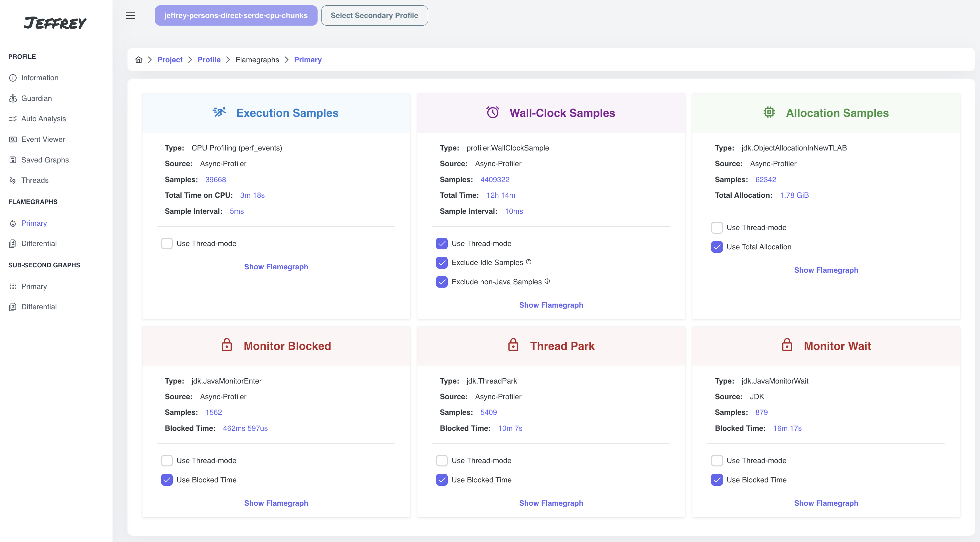This screenshot has width=980, height=542.
Task: Click the Monitor Blocked lock icon
Action: (227, 345)
